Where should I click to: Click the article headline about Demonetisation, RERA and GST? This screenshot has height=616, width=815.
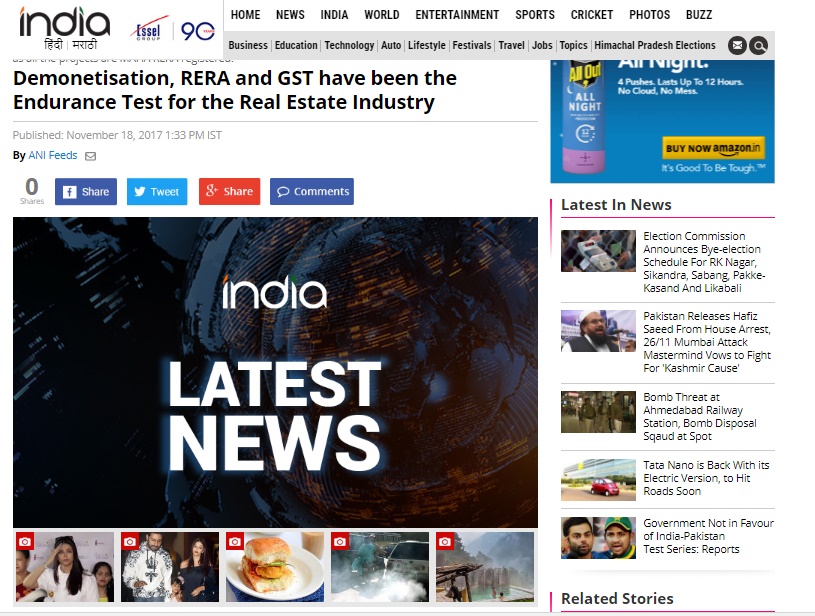click(235, 90)
